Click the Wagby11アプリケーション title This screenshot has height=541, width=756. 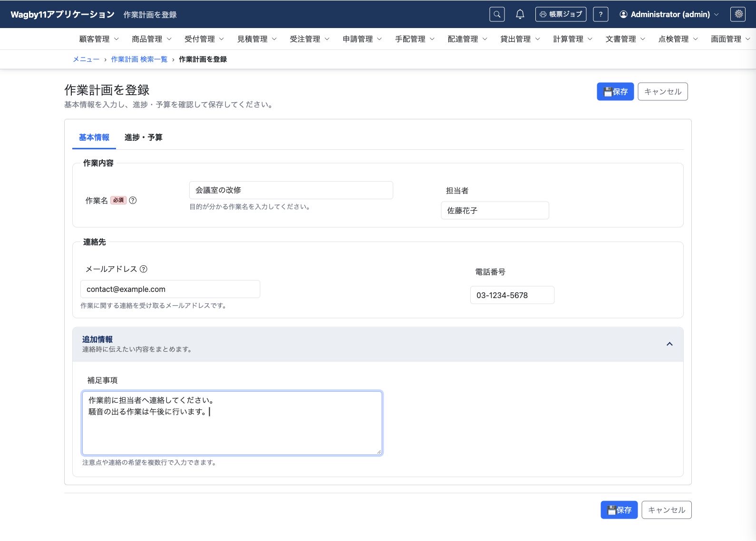[62, 14]
